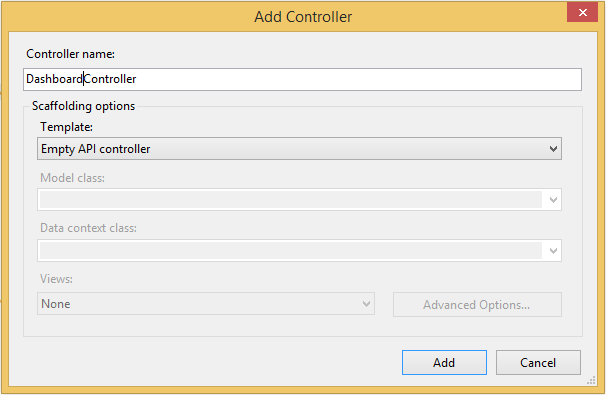This screenshot has width=606, height=395.
Task: Click the Template combo box arrow
Action: (x=553, y=149)
